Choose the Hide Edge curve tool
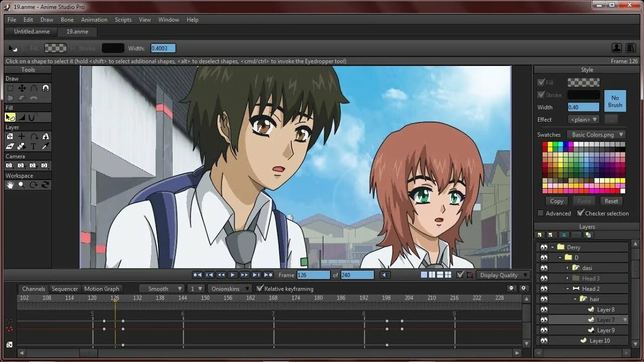644x362 pixels. pyautogui.click(x=33, y=117)
